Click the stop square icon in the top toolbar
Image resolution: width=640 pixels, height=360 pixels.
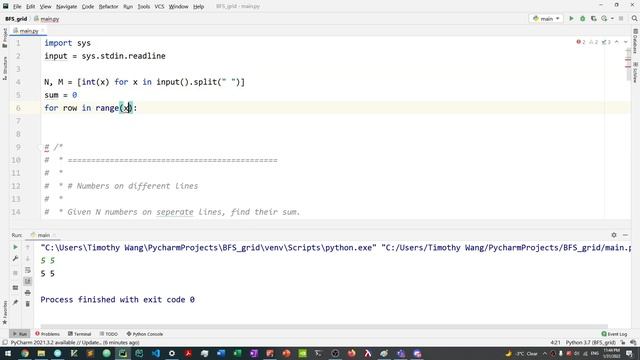tap(621, 19)
